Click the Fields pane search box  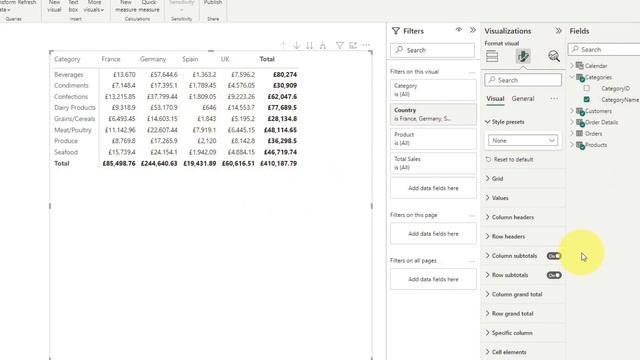pyautogui.click(x=604, y=49)
